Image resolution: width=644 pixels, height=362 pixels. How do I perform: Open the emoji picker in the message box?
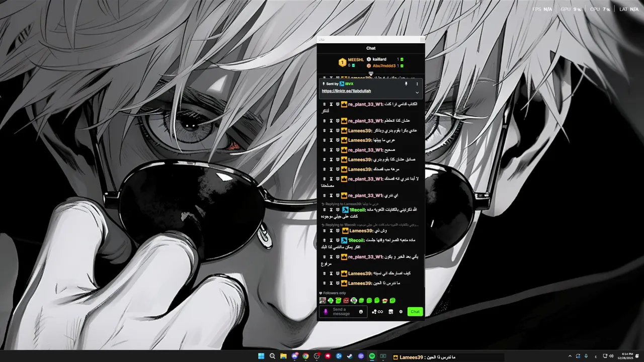[361, 312]
